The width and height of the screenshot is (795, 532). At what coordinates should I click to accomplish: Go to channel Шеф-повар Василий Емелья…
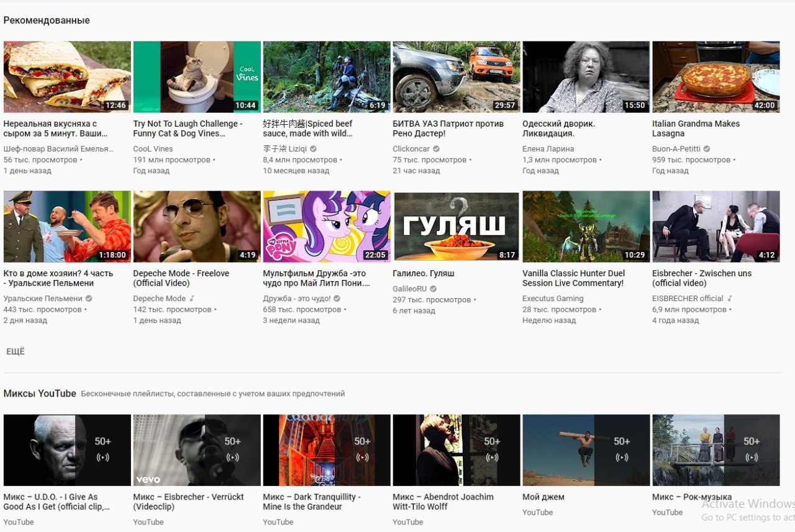point(59,149)
